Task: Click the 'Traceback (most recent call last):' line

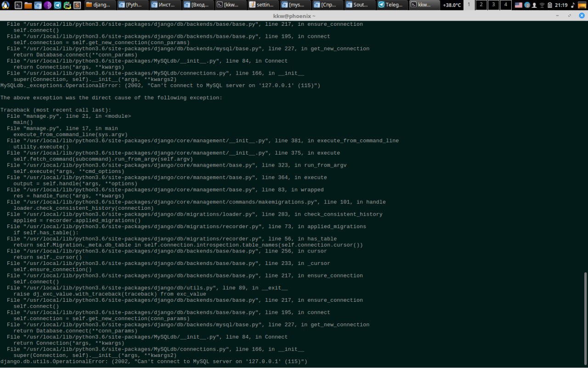Action: tap(56, 110)
